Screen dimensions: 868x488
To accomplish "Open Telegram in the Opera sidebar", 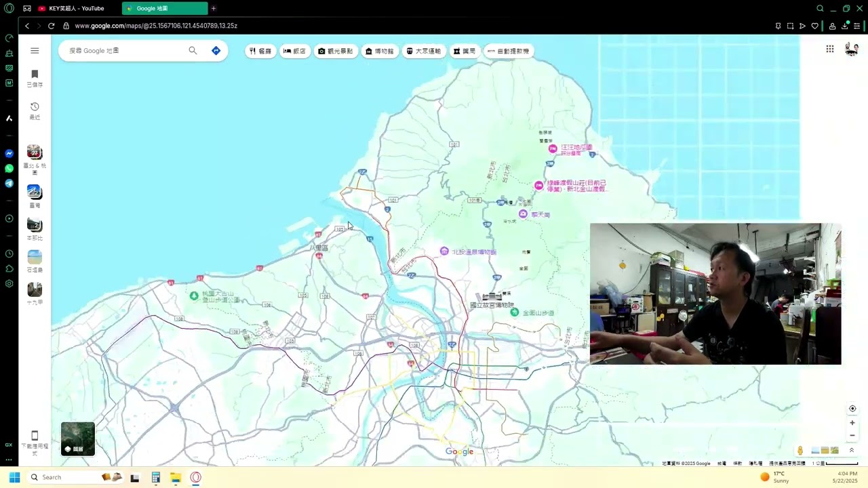I will click(x=9, y=184).
